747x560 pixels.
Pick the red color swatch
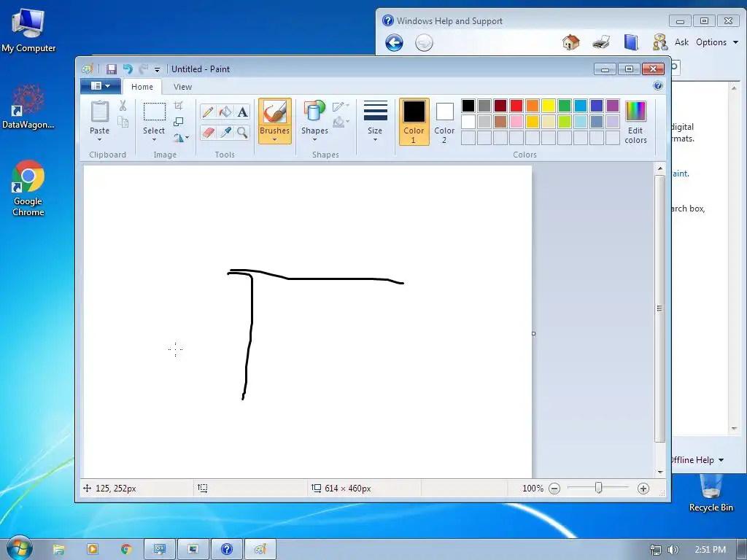[x=516, y=105]
